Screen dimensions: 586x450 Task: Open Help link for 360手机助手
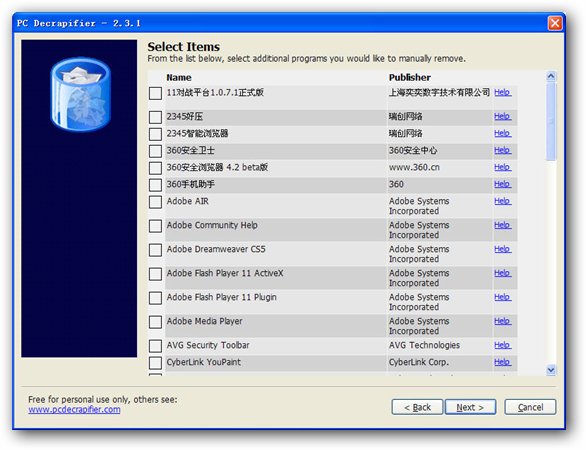pos(502,184)
